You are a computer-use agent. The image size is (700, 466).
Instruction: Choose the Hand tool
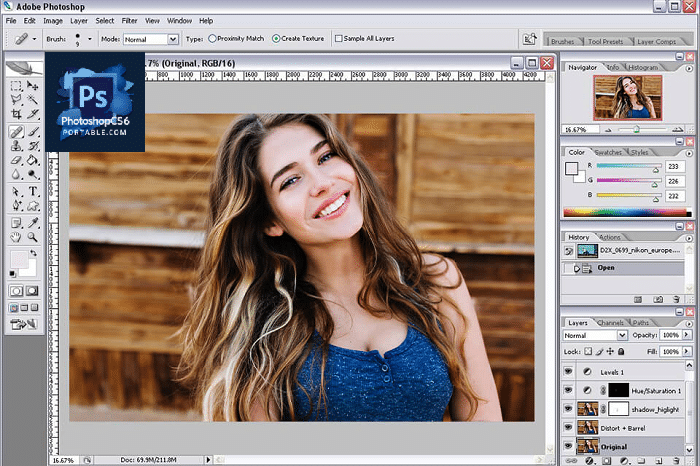pyautogui.click(x=16, y=237)
